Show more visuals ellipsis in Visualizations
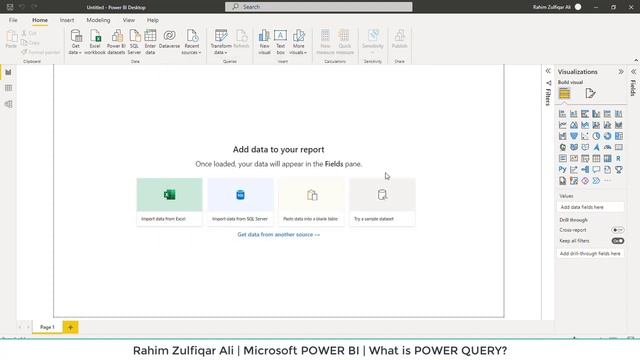This screenshot has width=640, height=360. [x=607, y=180]
